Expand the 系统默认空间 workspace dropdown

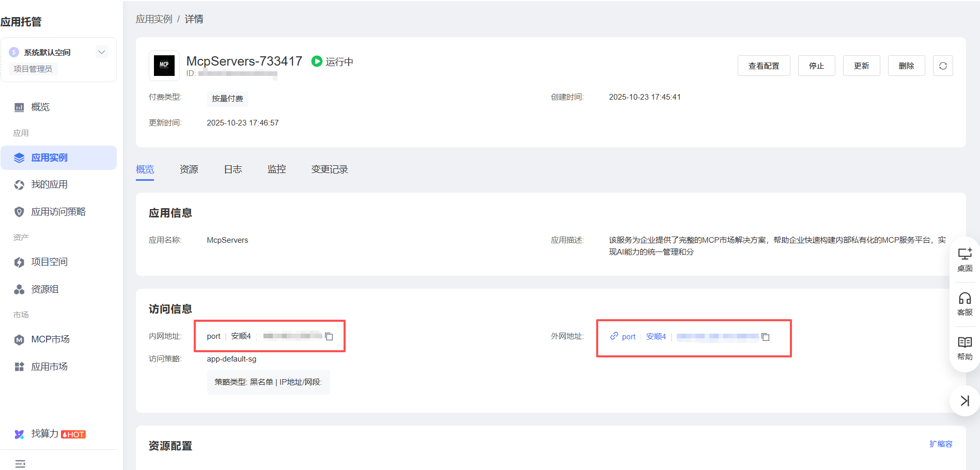(102, 52)
